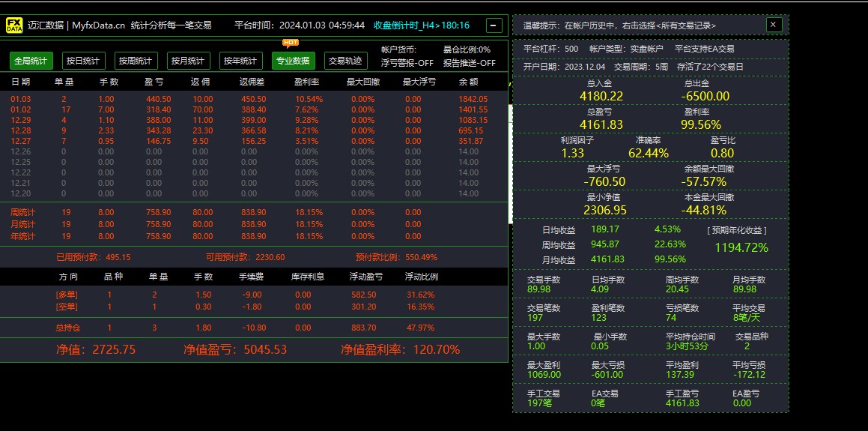
Task: Select the 01.02 date row
Action: [x=254, y=109]
